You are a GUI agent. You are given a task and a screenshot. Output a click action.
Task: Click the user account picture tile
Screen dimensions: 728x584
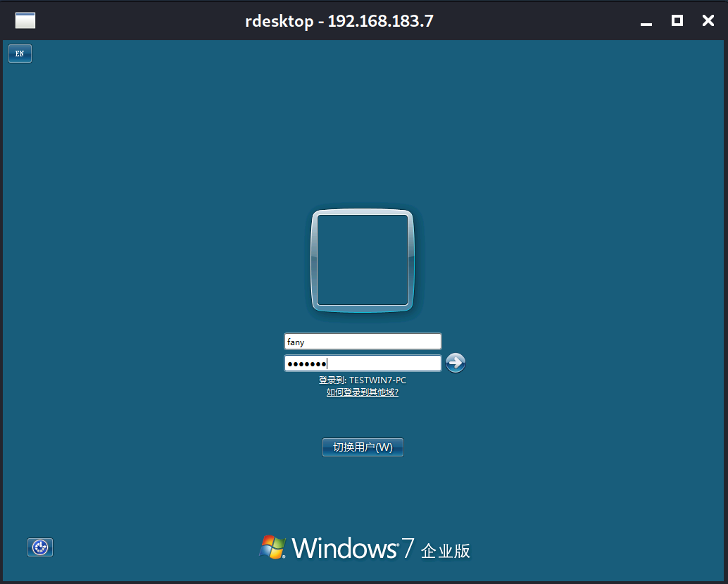point(362,260)
